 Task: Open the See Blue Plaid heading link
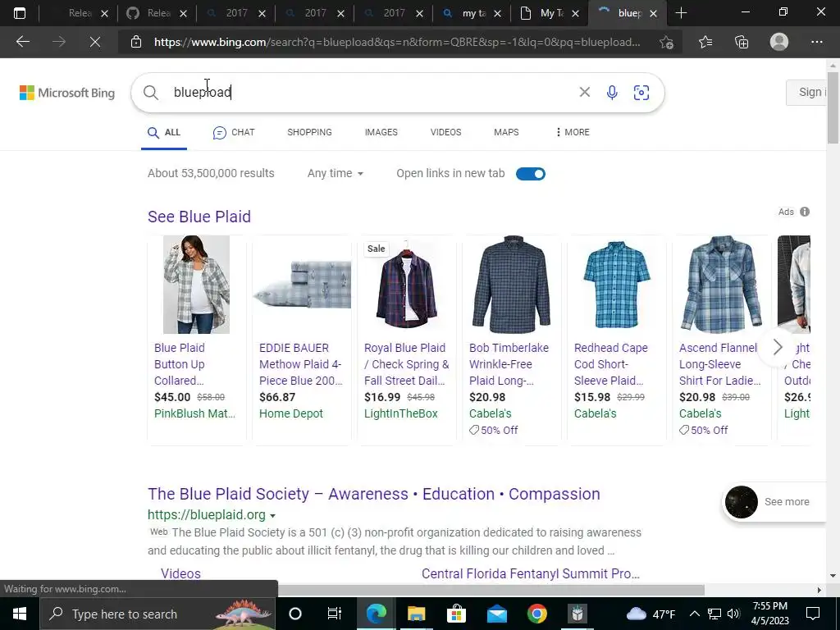199,217
